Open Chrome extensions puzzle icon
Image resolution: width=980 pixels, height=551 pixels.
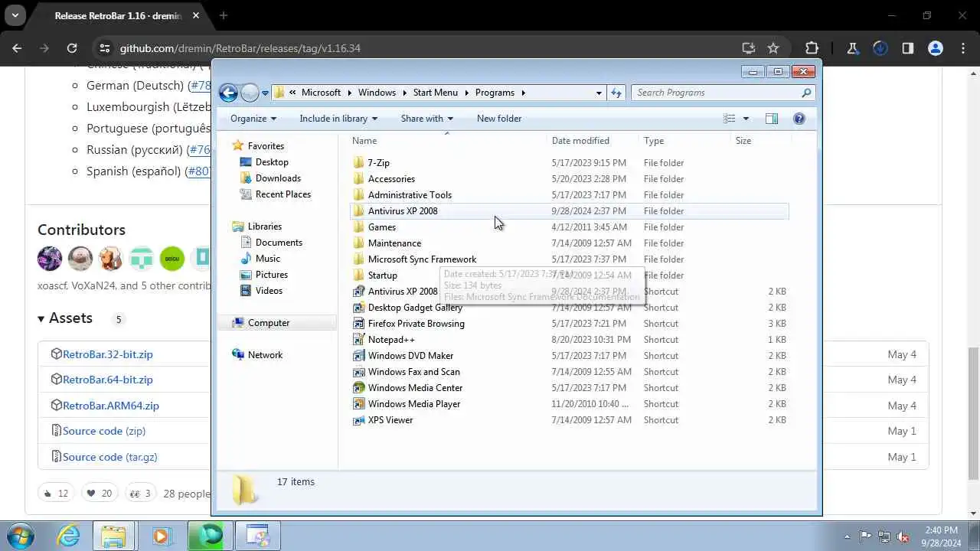pyautogui.click(x=812, y=48)
